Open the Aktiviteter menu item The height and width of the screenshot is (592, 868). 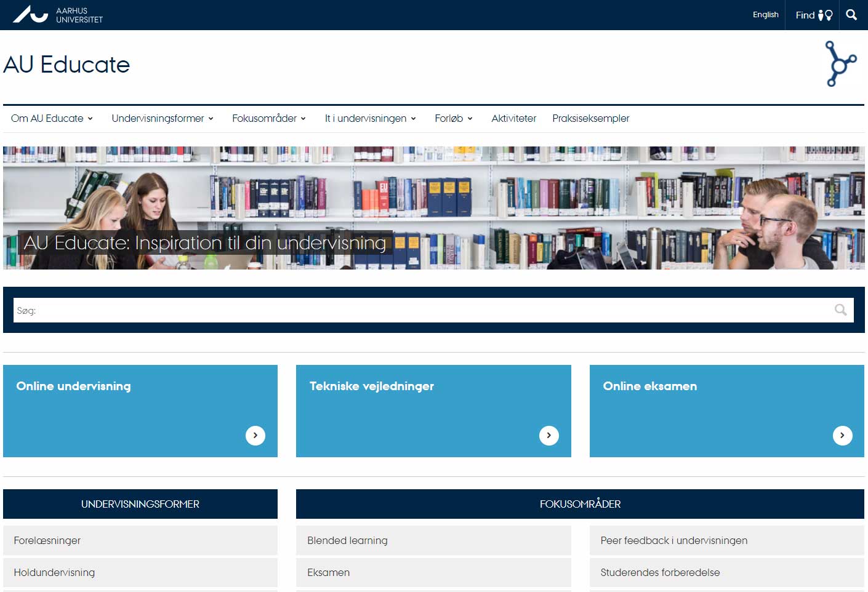click(x=513, y=118)
